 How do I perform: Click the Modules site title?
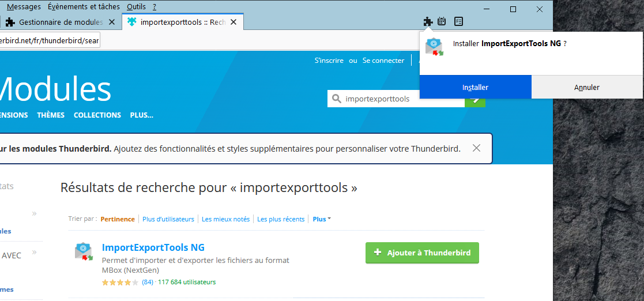tap(55, 89)
